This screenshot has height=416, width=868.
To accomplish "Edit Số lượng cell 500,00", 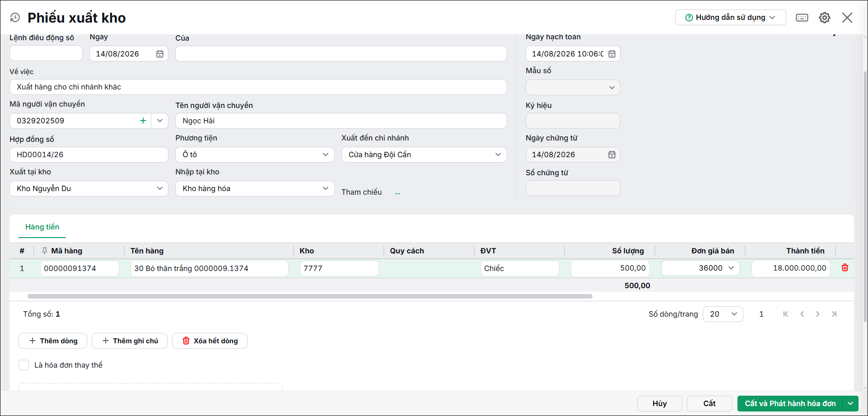I will (x=610, y=268).
